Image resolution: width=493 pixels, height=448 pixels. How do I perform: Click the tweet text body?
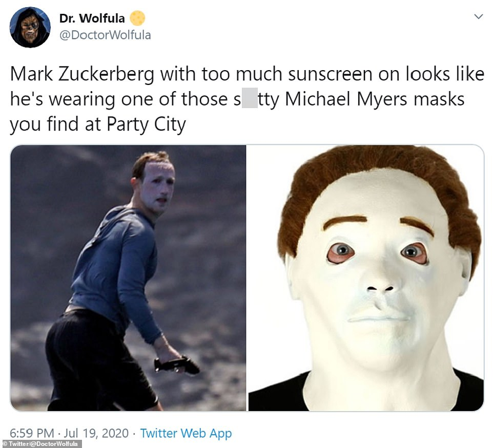coord(247,99)
